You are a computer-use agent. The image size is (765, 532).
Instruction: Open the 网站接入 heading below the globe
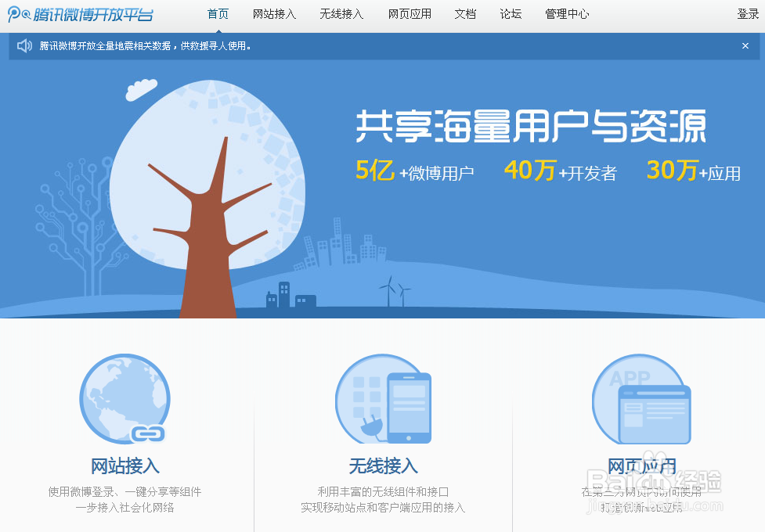125,466
